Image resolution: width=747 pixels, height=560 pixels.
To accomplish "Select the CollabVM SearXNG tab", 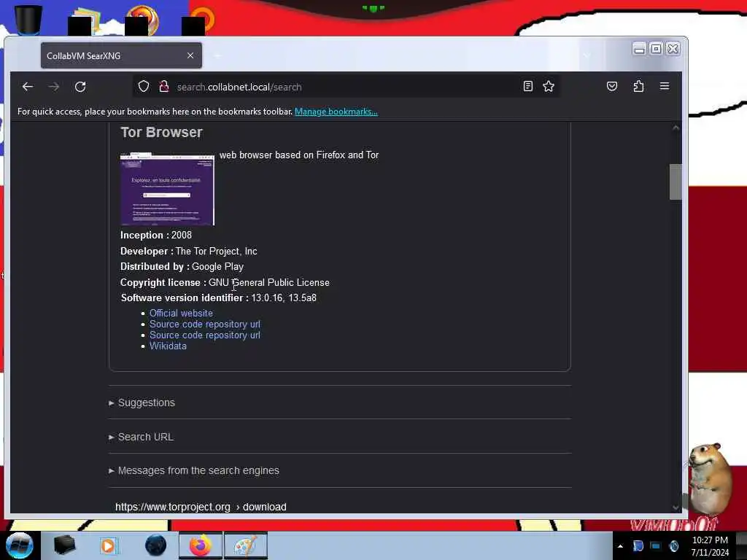I will 121,55.
